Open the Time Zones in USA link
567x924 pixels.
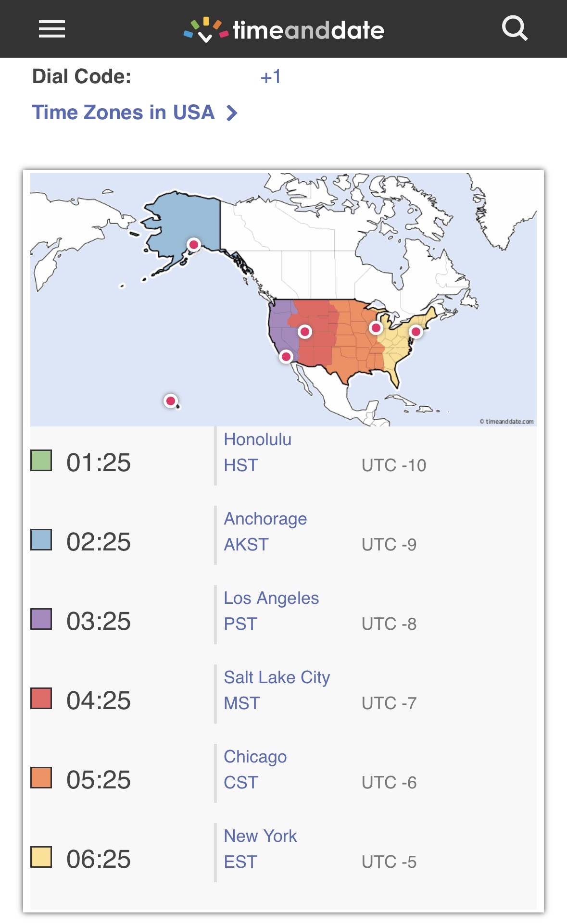click(x=123, y=112)
